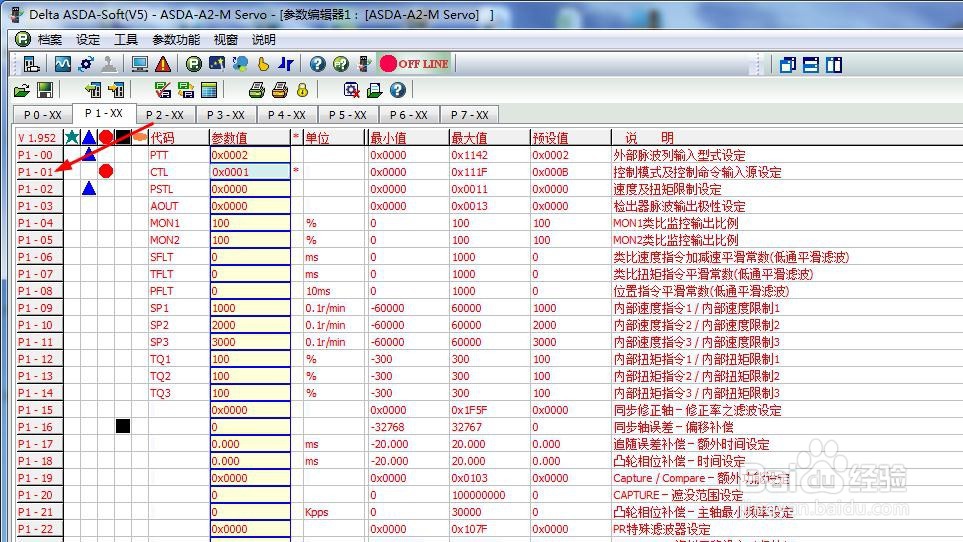Open the green P parameter editor icon
The width and height of the screenshot is (963, 542).
193,64
